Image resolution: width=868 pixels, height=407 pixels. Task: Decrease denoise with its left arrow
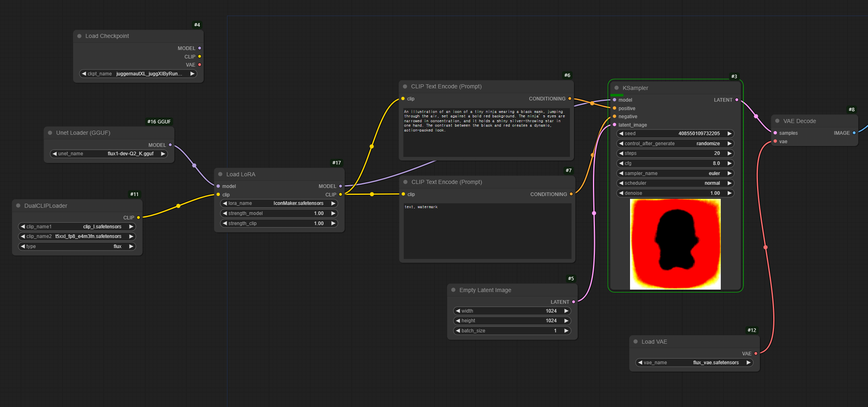point(621,193)
